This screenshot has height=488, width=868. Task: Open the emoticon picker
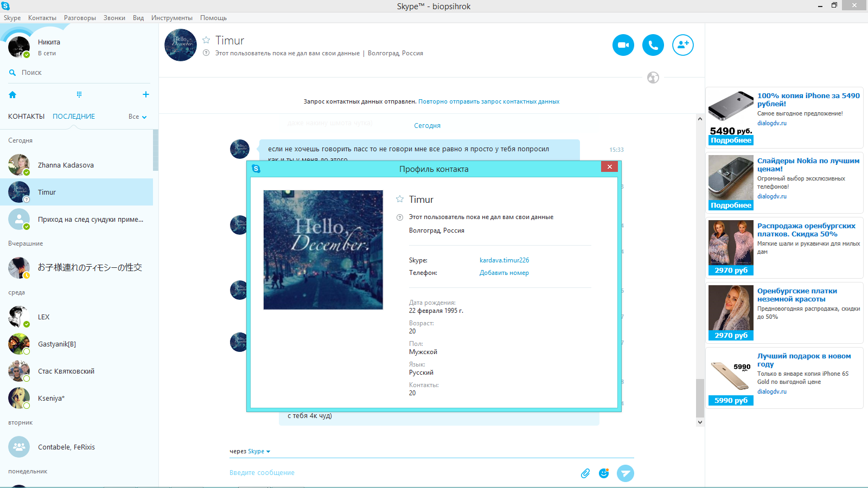(x=604, y=473)
